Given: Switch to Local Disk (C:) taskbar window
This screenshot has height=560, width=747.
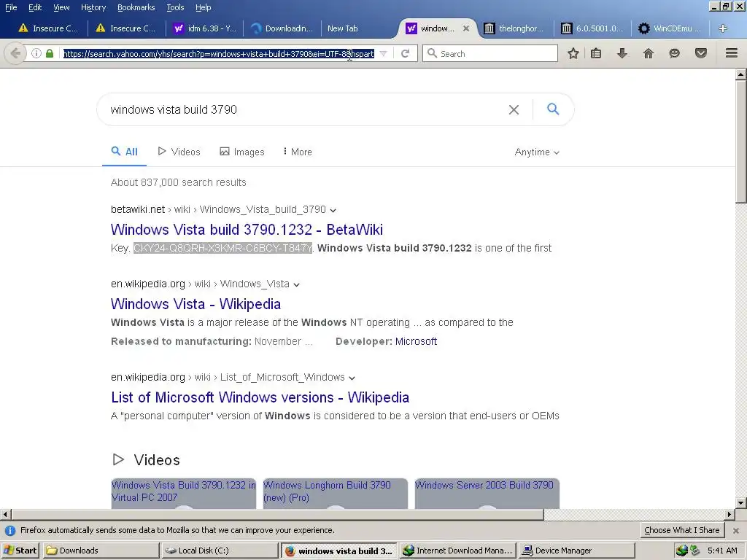Looking at the screenshot, I should tap(220, 551).
